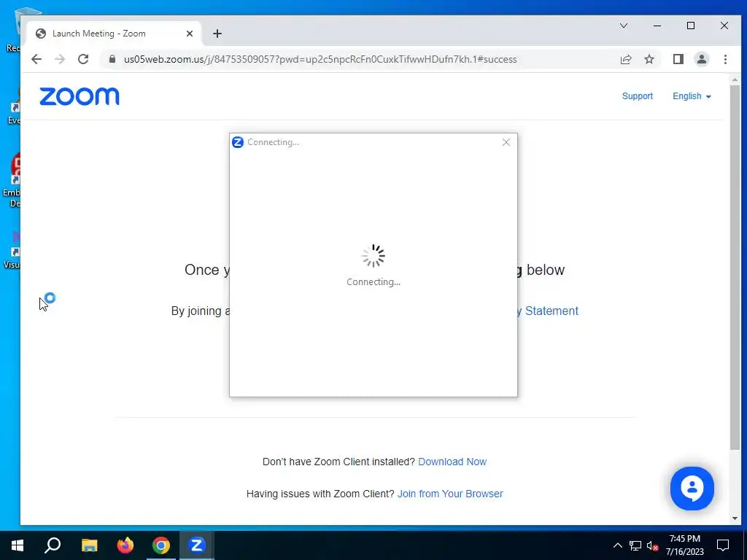The width and height of the screenshot is (747, 560).
Task: Launch Firefox from taskbar
Action: pos(125,545)
